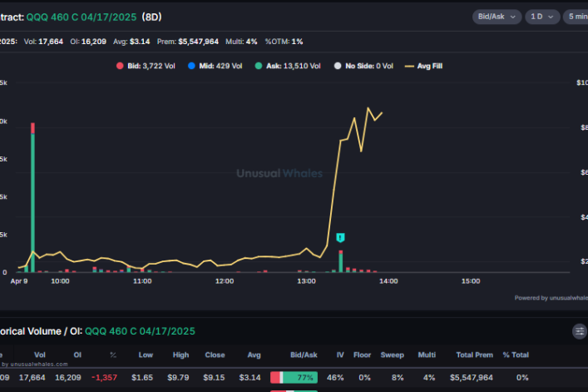This screenshot has width=588, height=392.
Task: Toggle the Bid 3,722 Vol legend series
Action: pyautogui.click(x=146, y=66)
